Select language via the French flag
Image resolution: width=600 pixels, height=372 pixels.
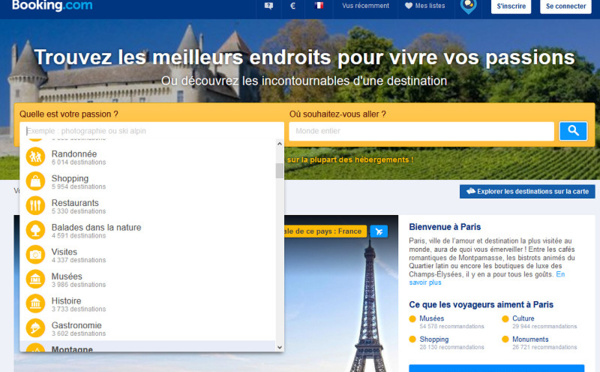click(319, 5)
